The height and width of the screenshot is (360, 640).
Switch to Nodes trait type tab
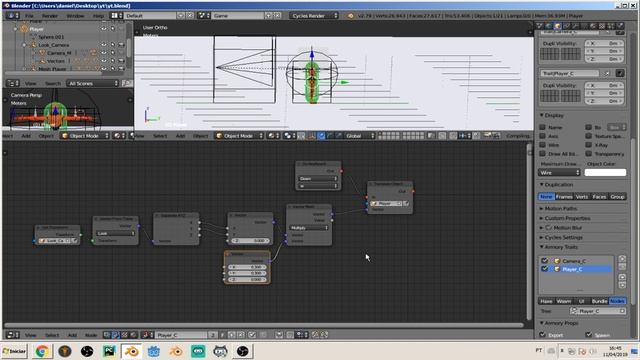(617, 301)
